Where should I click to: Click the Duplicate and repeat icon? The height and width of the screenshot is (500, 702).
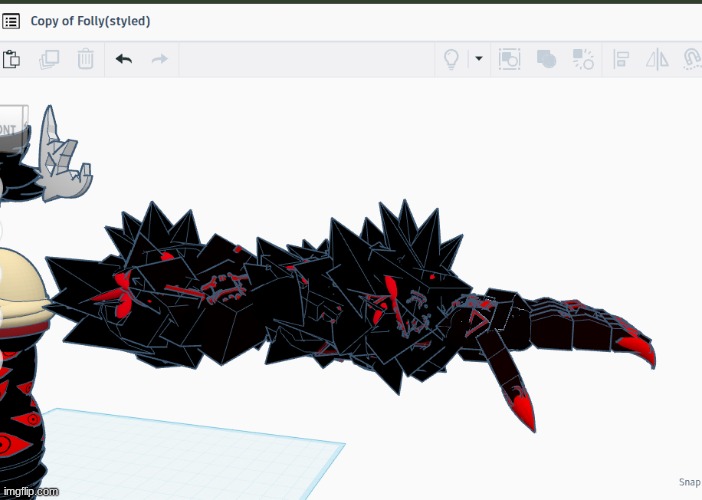[x=49, y=59]
